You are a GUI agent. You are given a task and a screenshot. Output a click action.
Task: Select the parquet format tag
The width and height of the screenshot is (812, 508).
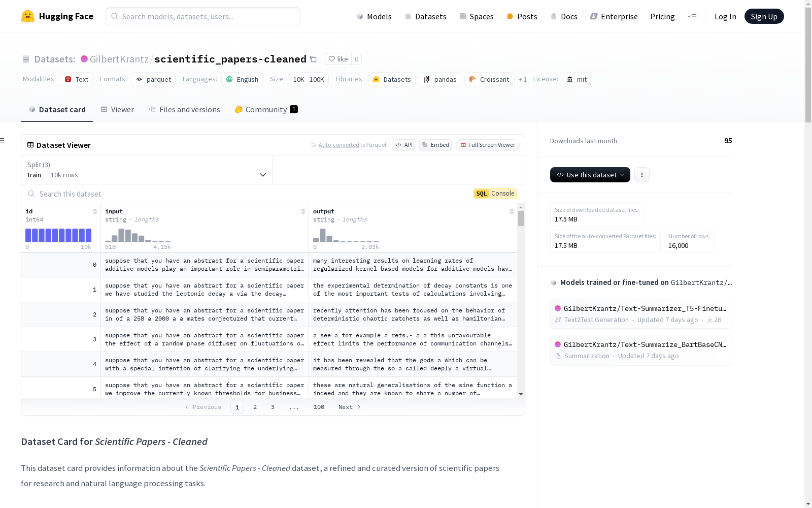153,79
